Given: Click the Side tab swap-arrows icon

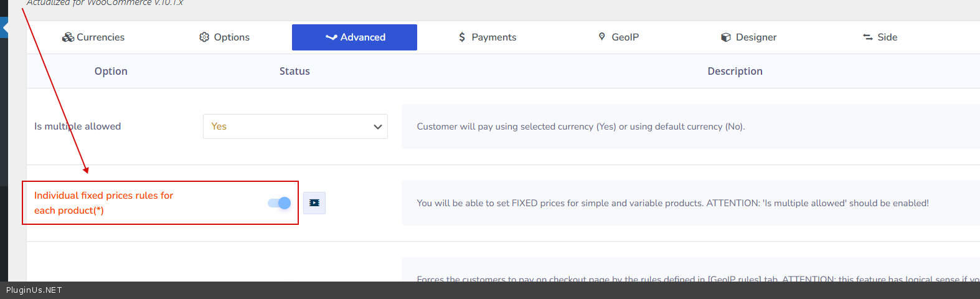Looking at the screenshot, I should click(x=867, y=37).
